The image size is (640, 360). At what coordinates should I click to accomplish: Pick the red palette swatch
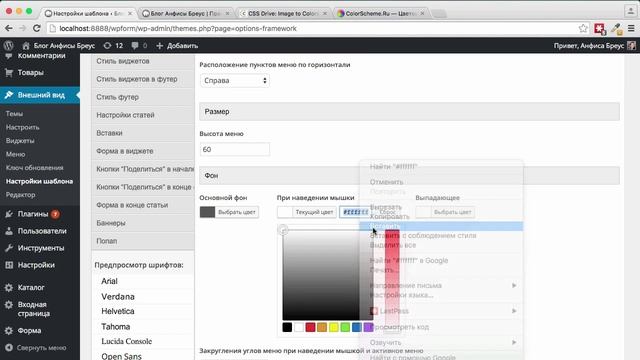coord(310,327)
